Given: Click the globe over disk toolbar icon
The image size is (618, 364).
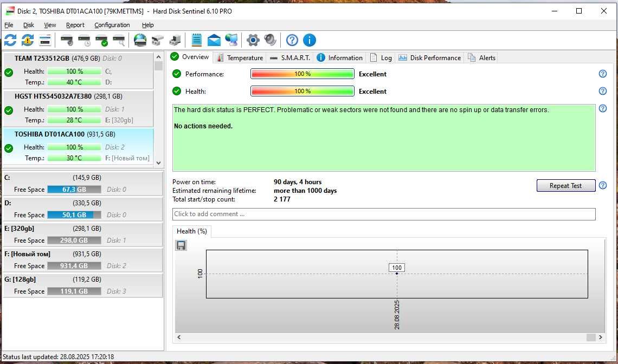Looking at the screenshot, I should (140, 40).
